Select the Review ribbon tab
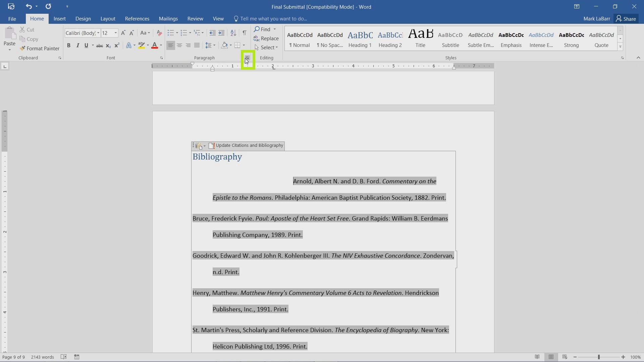 [x=195, y=18]
